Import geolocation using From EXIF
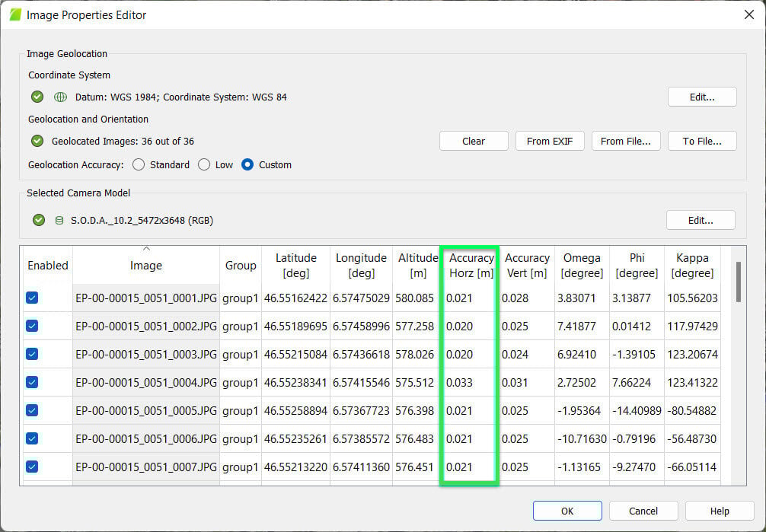Image resolution: width=766 pixels, height=532 pixels. coord(550,141)
